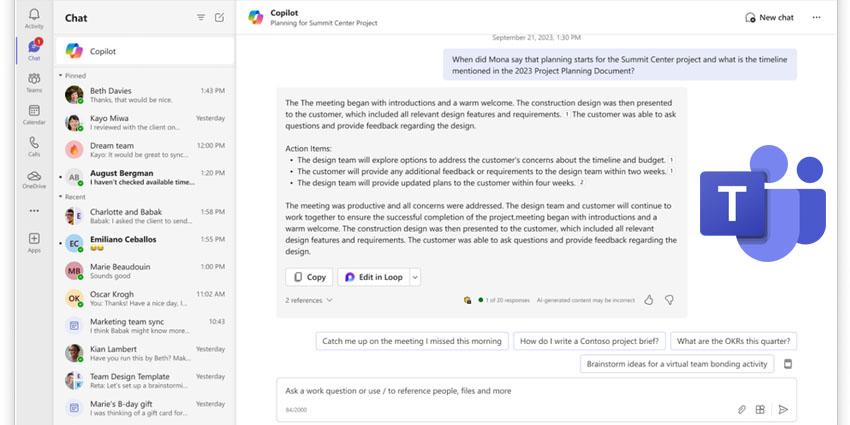Click the compose new chat icon

(219, 17)
